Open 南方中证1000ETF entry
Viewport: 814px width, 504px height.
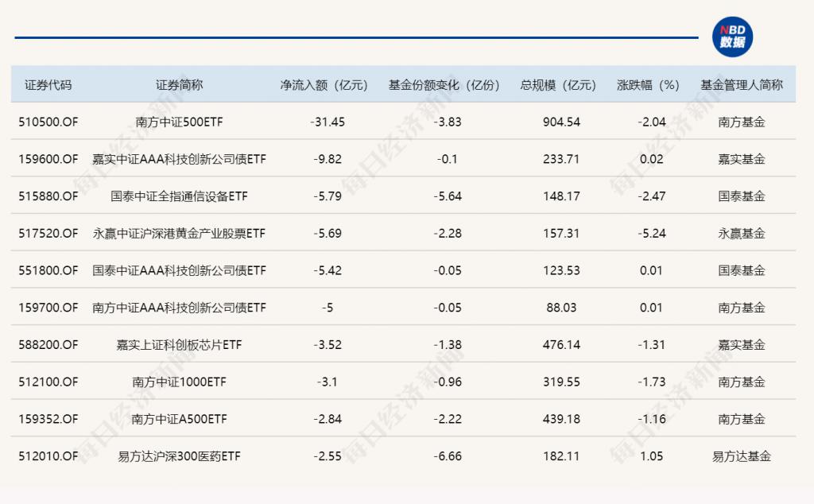(x=181, y=382)
